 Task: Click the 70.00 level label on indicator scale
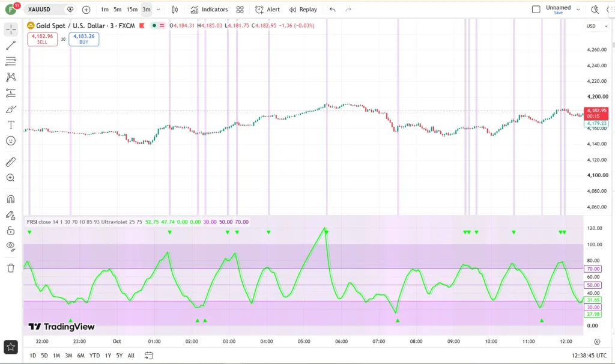593,268
